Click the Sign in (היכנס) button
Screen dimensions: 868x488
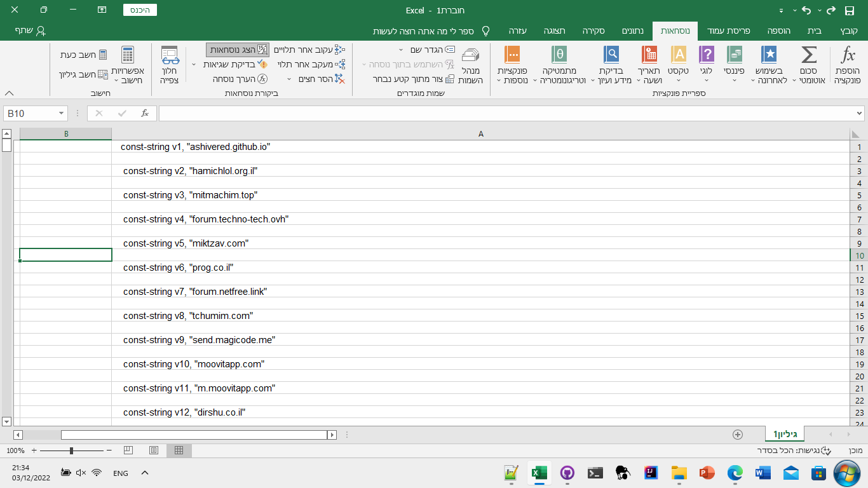pos(139,10)
